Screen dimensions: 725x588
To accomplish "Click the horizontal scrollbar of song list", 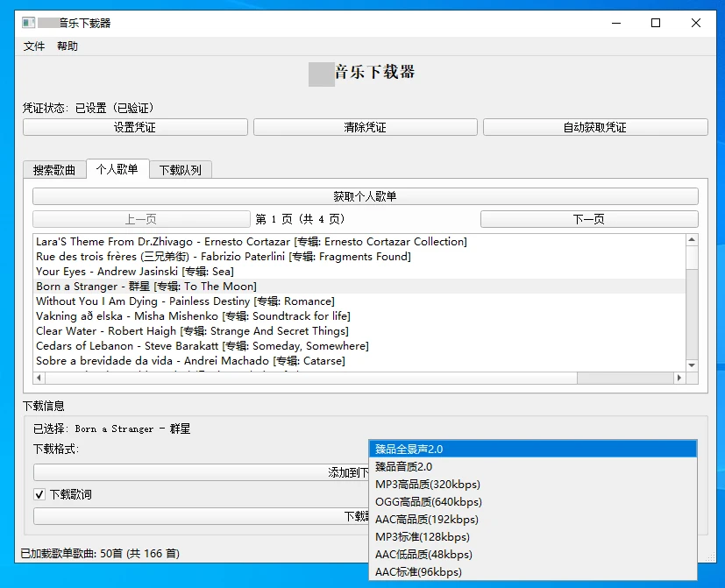I will pos(307,379).
